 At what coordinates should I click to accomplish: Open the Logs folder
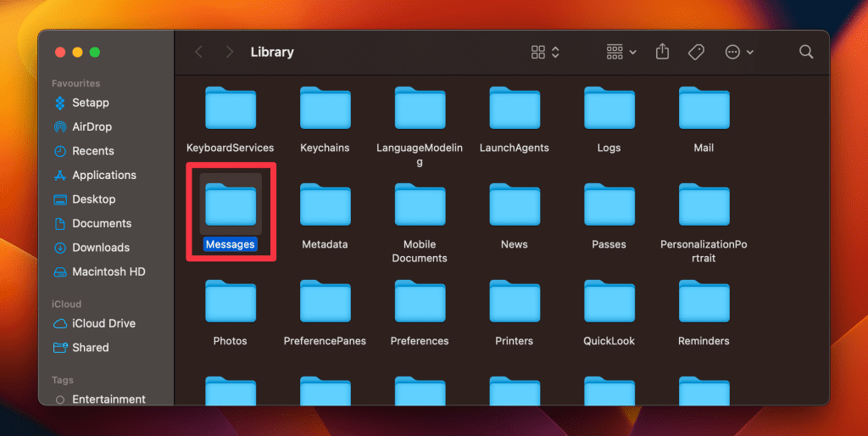(609, 109)
